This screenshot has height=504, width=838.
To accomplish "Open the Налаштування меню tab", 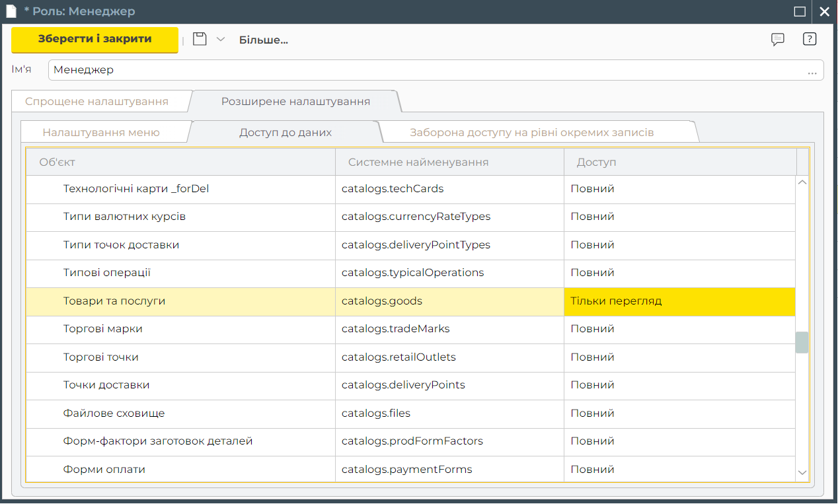I will [101, 132].
